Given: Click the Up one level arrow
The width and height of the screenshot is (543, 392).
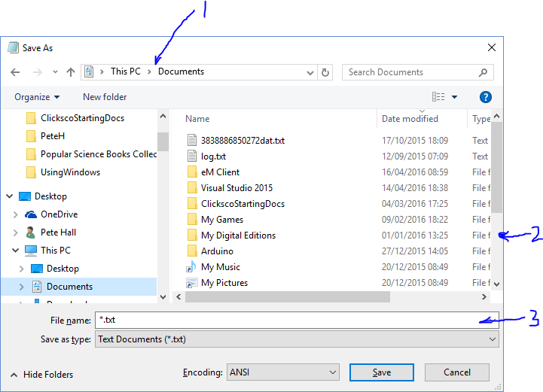Looking at the screenshot, I should tap(71, 72).
